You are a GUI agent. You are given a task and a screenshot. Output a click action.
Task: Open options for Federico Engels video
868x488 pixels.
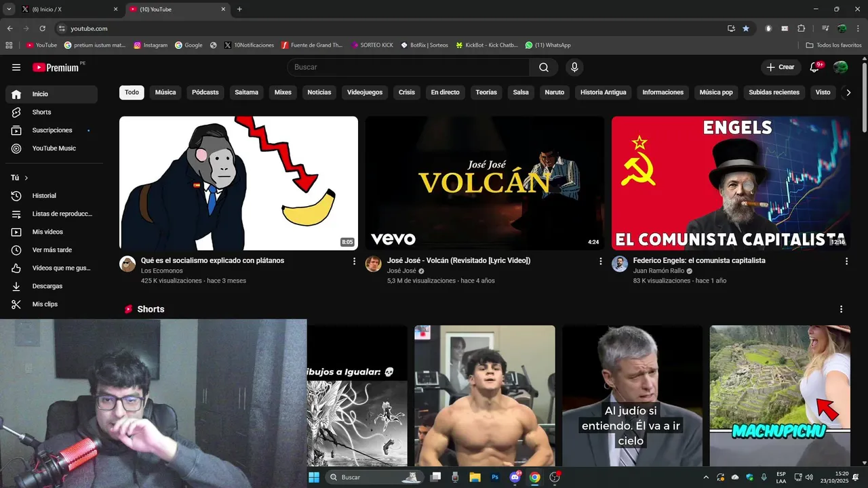pyautogui.click(x=846, y=261)
